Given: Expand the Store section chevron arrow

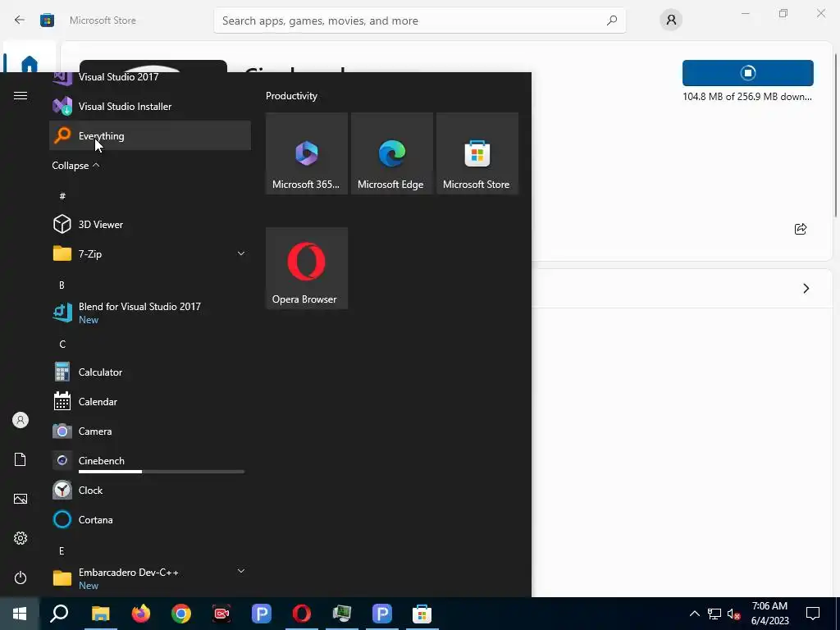Looking at the screenshot, I should coord(806,289).
